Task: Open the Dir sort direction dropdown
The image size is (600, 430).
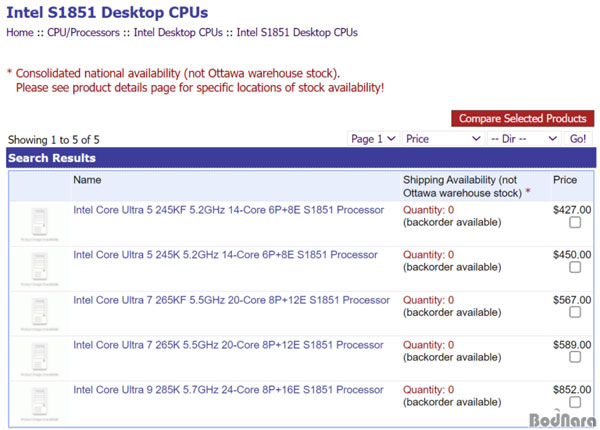Action: [x=524, y=138]
